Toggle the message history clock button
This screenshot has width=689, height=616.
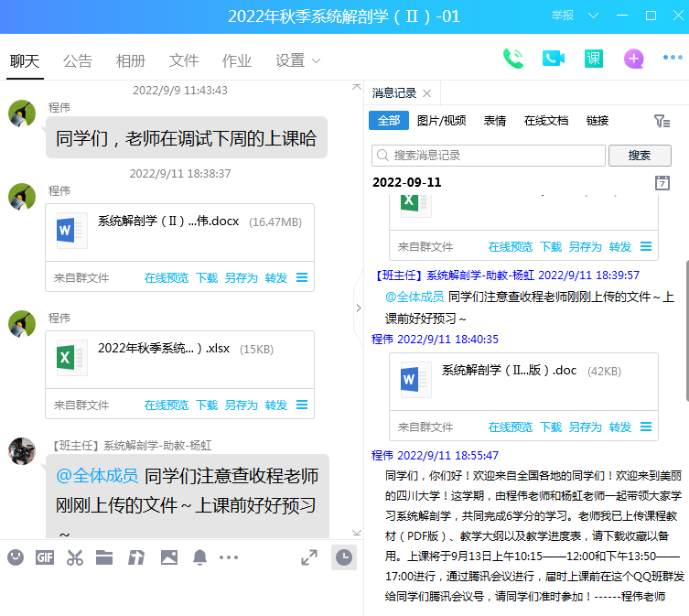click(x=344, y=557)
